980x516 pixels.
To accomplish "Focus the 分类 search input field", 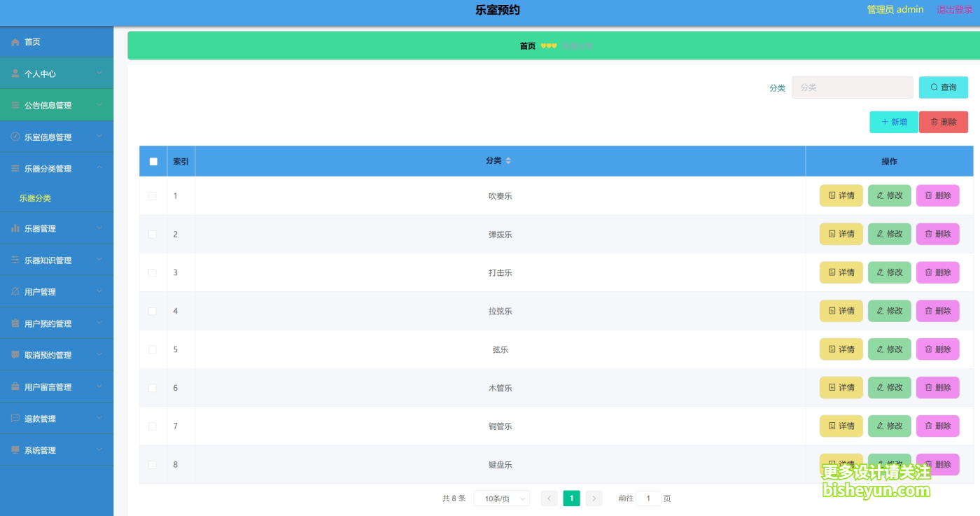I will tap(853, 88).
